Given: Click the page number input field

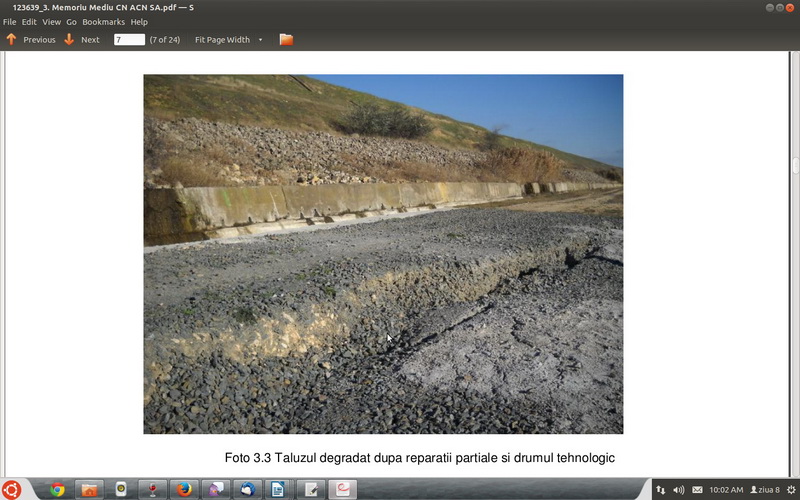Looking at the screenshot, I should coord(129,40).
